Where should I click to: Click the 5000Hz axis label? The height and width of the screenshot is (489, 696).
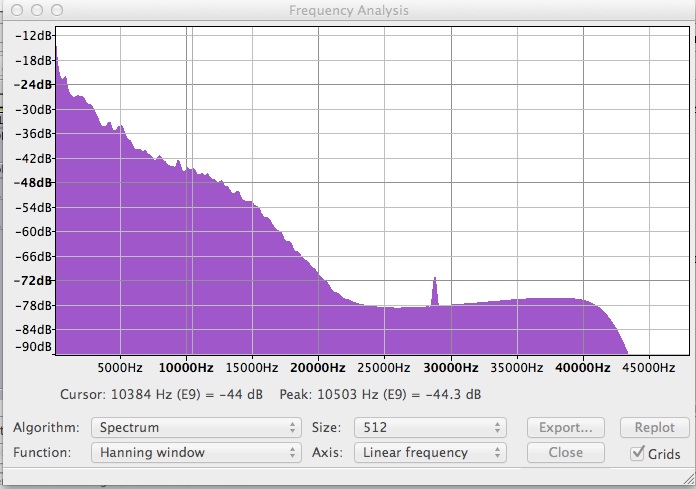(x=120, y=368)
